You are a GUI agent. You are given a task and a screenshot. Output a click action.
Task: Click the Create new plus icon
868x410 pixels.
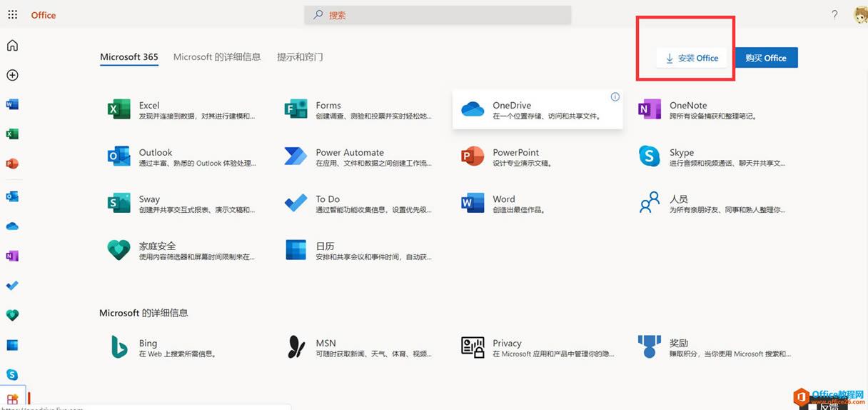click(12, 75)
